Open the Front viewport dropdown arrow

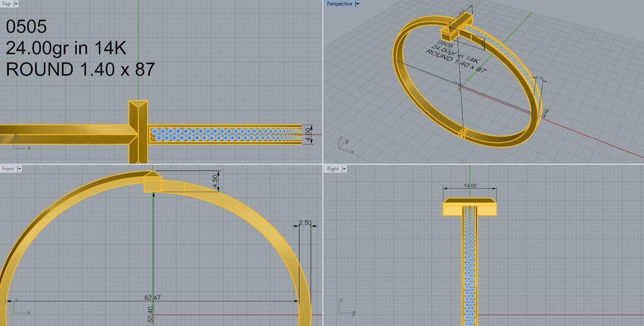[x=19, y=169]
